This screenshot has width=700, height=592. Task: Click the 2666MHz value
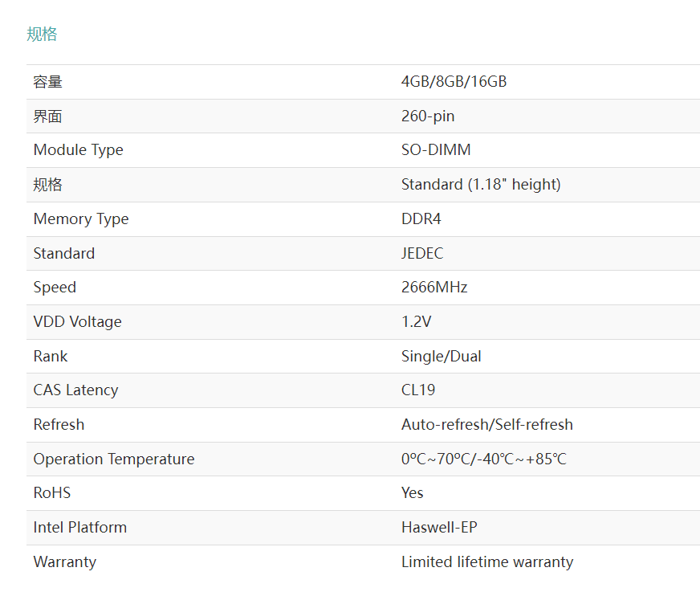pos(434,288)
